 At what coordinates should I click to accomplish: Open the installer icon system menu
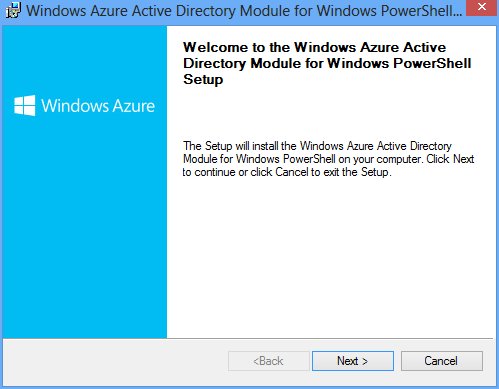13,11
